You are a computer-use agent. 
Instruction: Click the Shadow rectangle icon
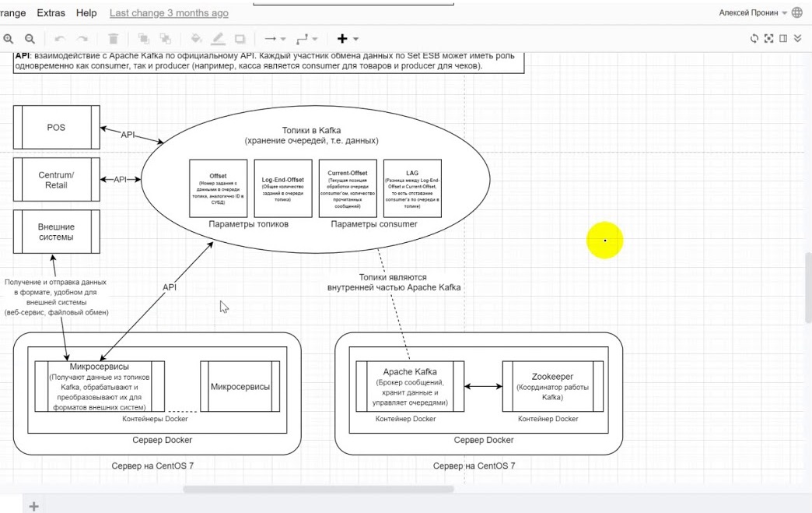(x=240, y=38)
